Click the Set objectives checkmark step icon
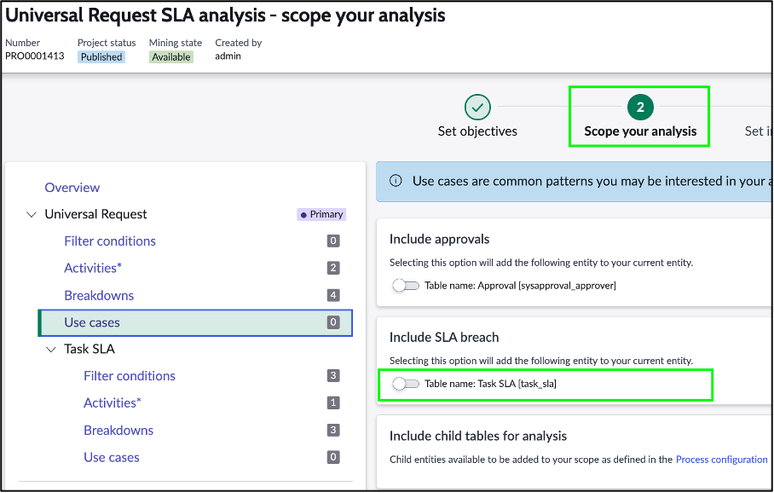Screen dimensions: 774x493 (477, 107)
